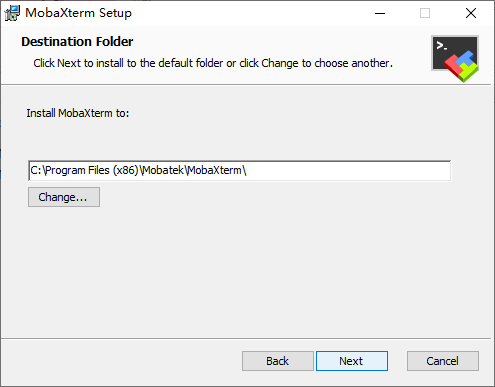Click the colored cubes in the MobaXterm logo
Image resolution: width=495 pixels, height=387 pixels.
click(462, 66)
